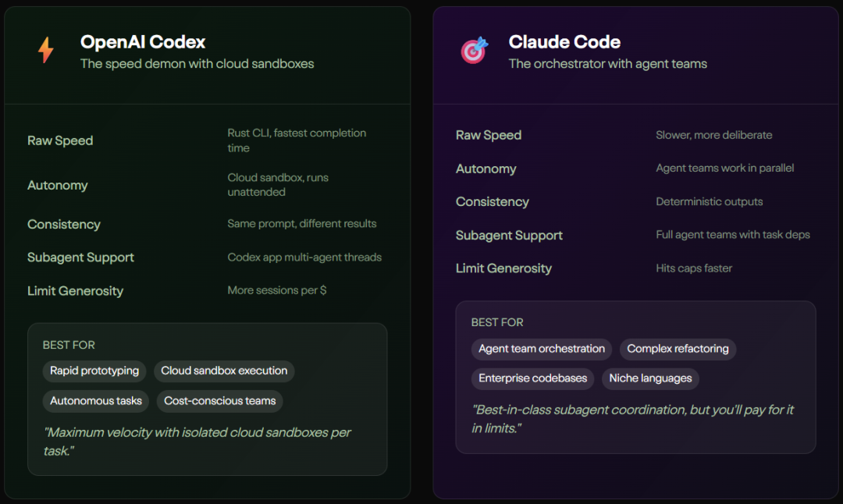Click Raw Speed label in Codex card
The width and height of the screenshot is (843, 504).
[60, 140]
